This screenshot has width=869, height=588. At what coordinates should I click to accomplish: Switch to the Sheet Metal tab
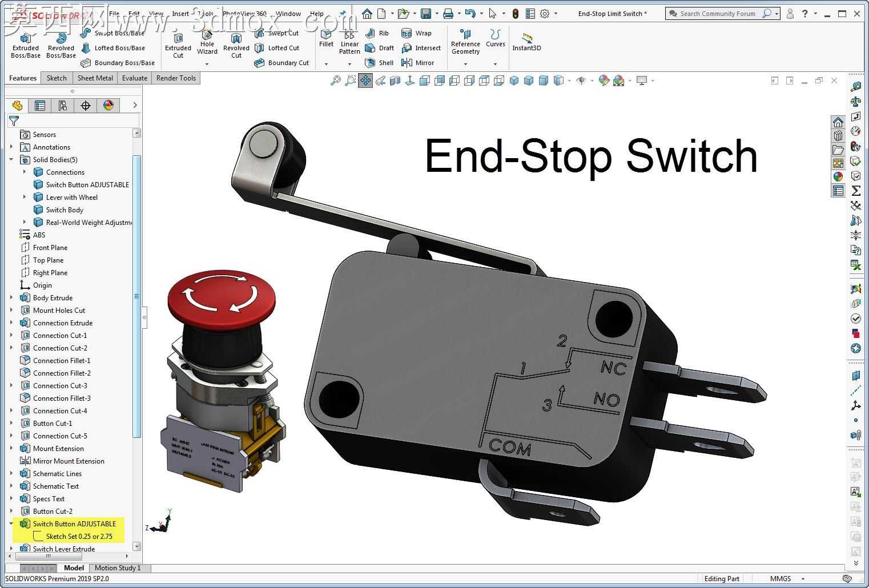coord(95,78)
